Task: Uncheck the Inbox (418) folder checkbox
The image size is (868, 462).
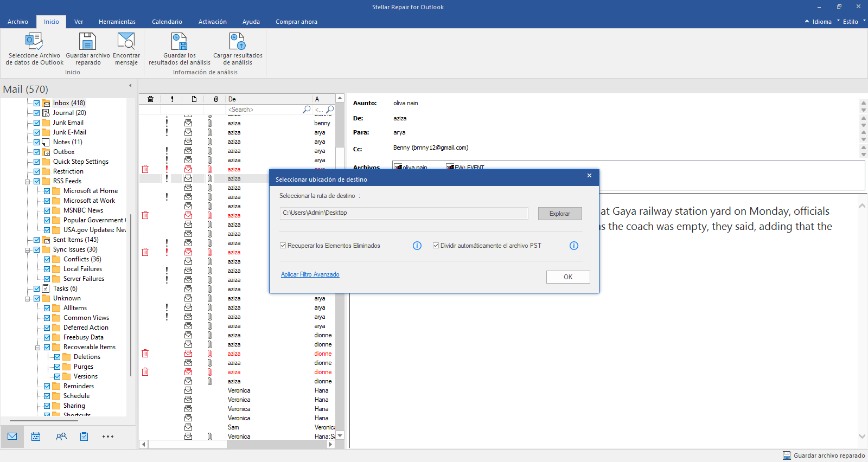Action: [37, 103]
